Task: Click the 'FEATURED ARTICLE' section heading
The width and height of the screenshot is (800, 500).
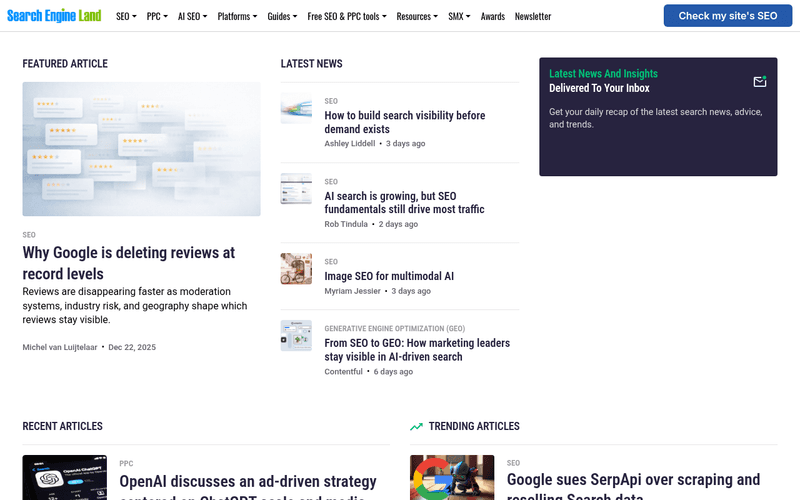Action: coord(65,63)
